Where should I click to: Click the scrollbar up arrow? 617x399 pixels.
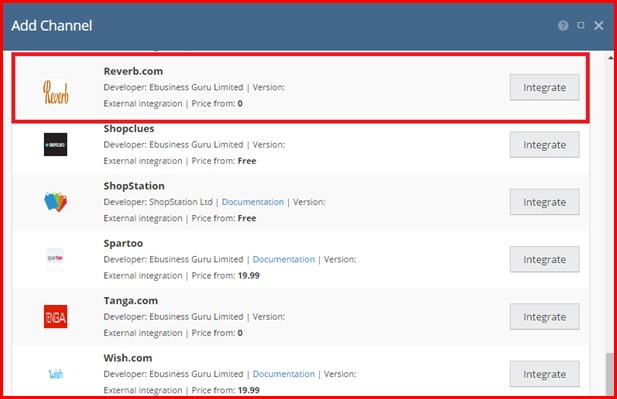[610, 58]
